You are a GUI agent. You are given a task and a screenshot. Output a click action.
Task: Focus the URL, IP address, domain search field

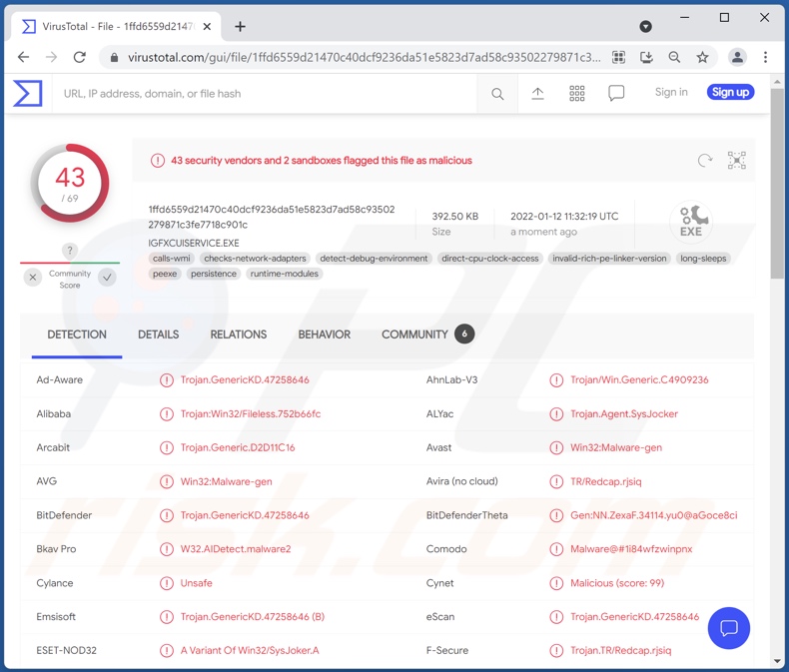coord(267,94)
